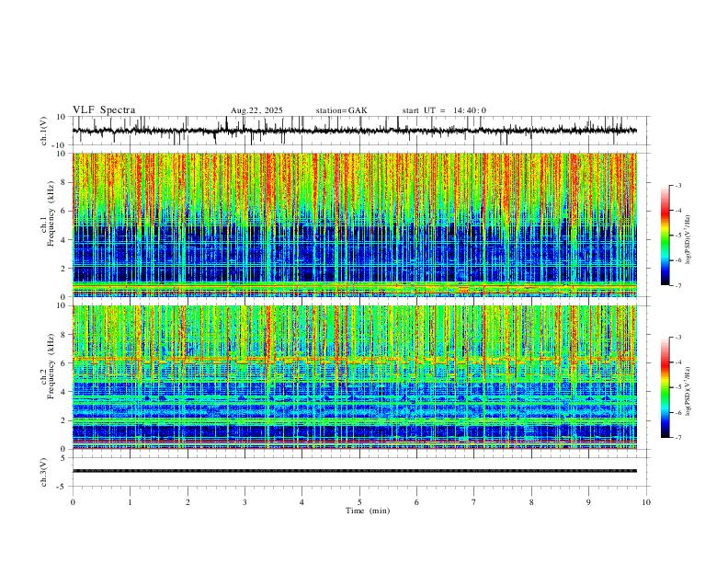Click the ch.1(V) waveform trace
The image size is (728, 563).
[x=355, y=131]
